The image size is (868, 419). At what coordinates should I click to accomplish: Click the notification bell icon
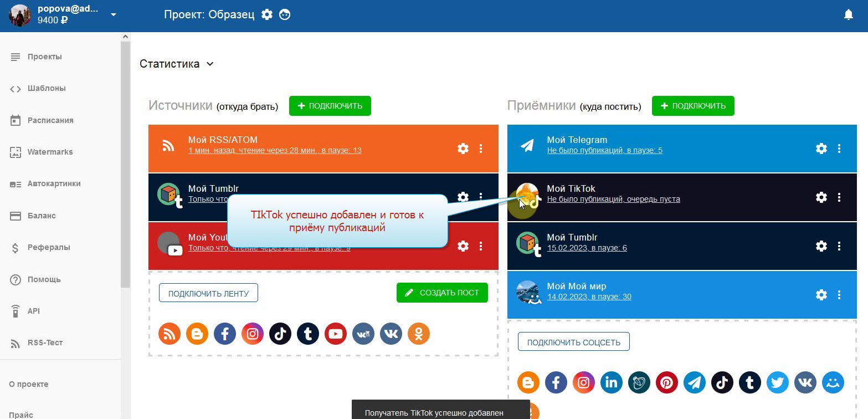(x=848, y=15)
